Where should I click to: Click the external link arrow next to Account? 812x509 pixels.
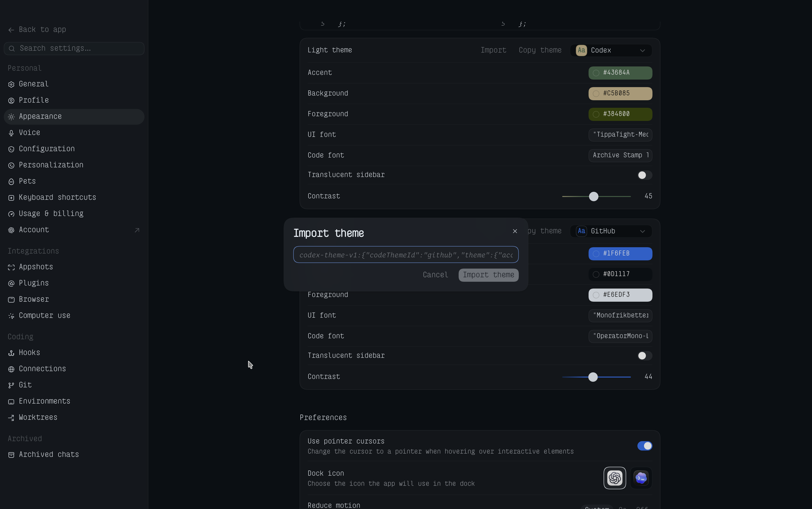click(137, 230)
